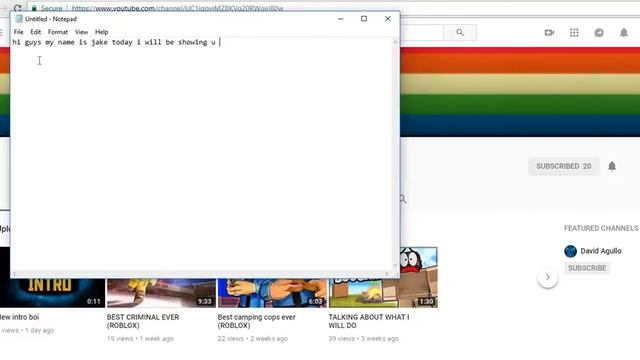Click the '22 views • 2 weeks ago' text

253,339
